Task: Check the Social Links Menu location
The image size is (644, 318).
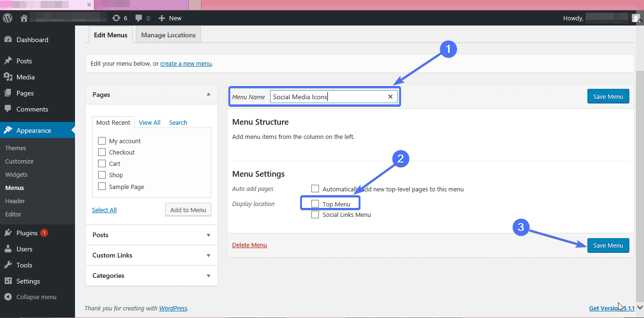Action: pyautogui.click(x=315, y=215)
